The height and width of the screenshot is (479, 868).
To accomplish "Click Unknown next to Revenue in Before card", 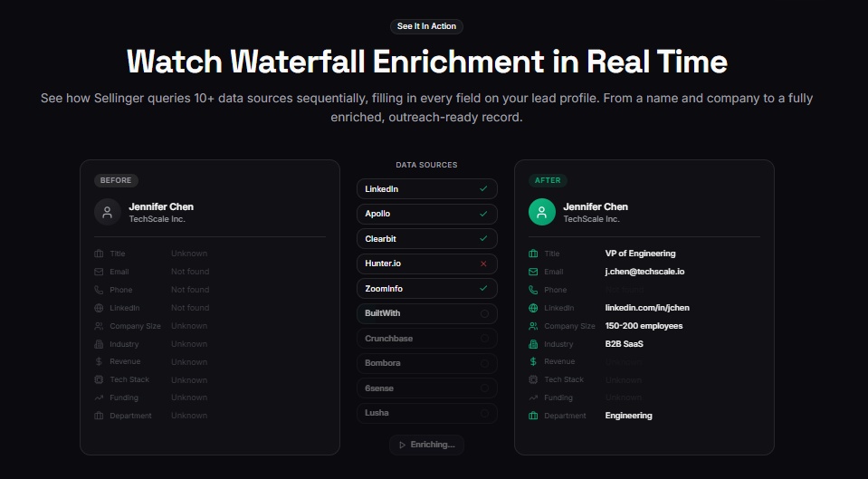I will [189, 362].
